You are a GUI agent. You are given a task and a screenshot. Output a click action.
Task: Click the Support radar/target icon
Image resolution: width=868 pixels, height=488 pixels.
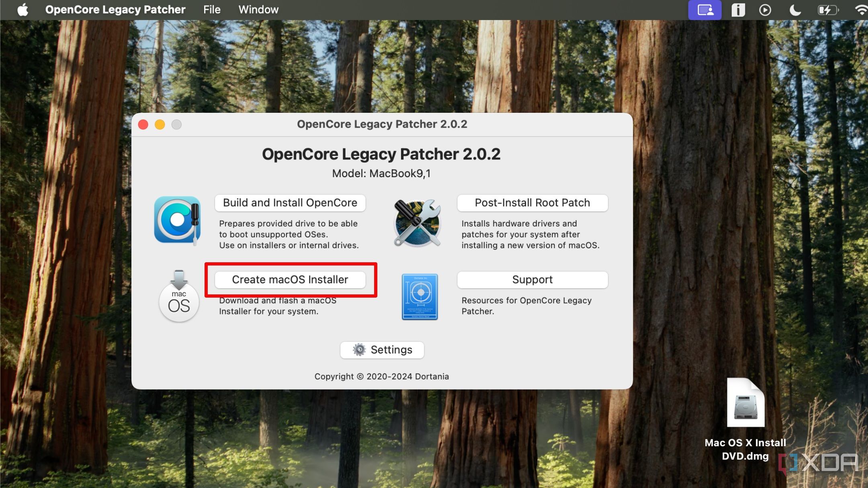click(422, 296)
